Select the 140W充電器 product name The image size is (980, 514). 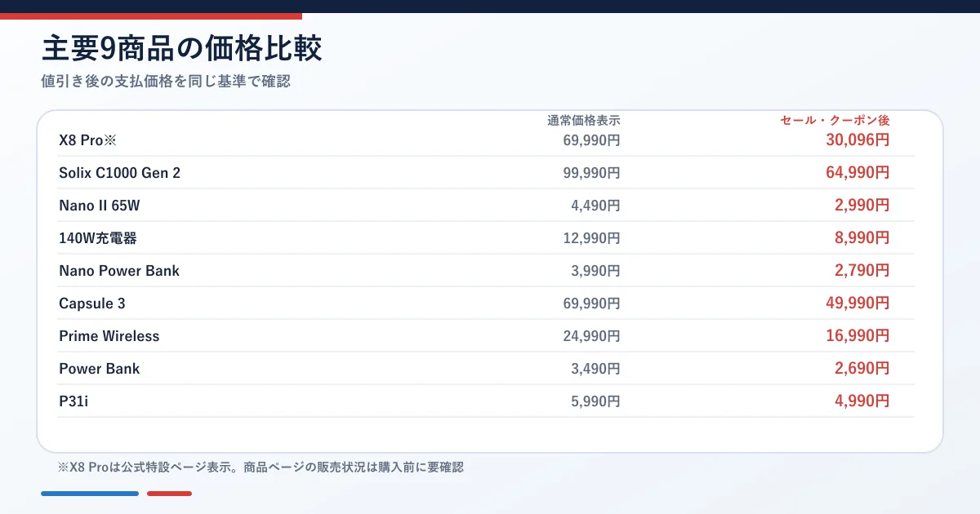coord(98,238)
